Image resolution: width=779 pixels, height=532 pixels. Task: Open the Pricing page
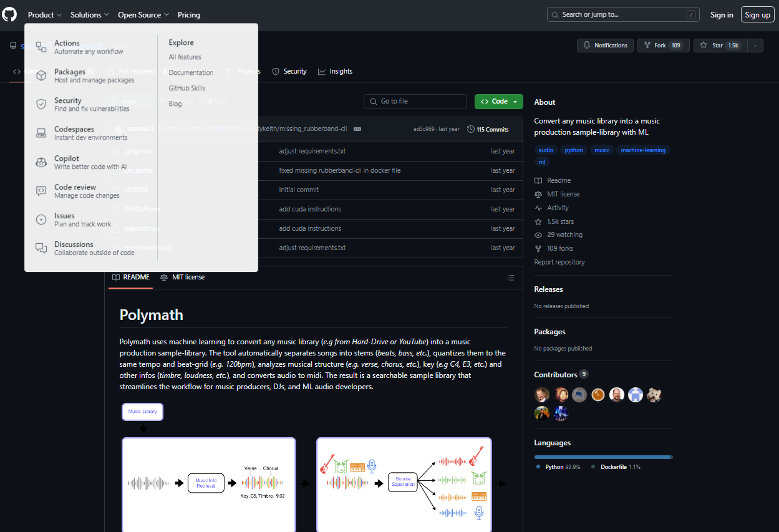(x=189, y=15)
